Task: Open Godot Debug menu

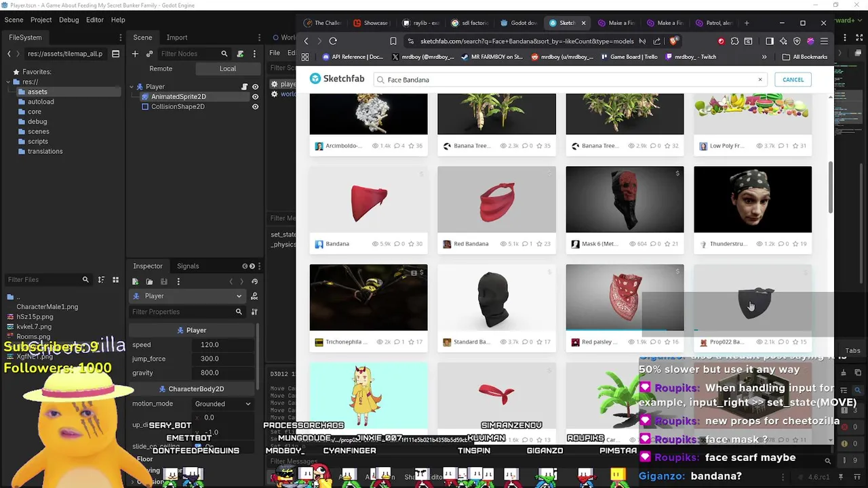Action: pyautogui.click(x=68, y=20)
